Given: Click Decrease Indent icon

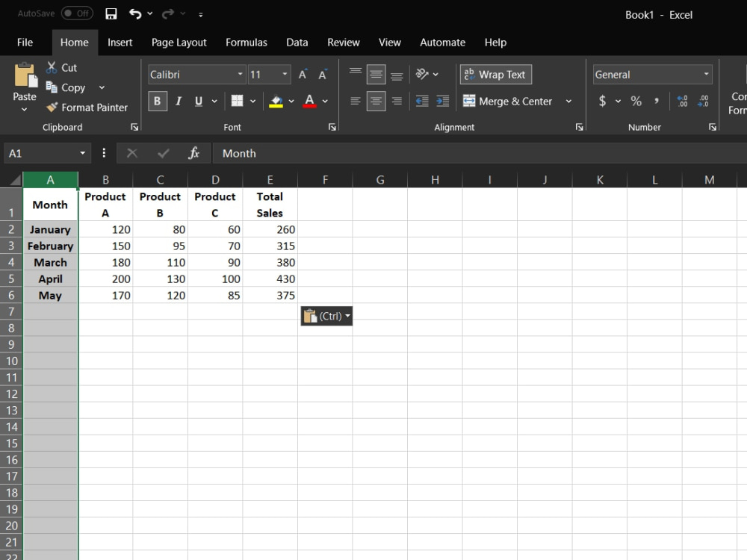Looking at the screenshot, I should click(x=422, y=101).
